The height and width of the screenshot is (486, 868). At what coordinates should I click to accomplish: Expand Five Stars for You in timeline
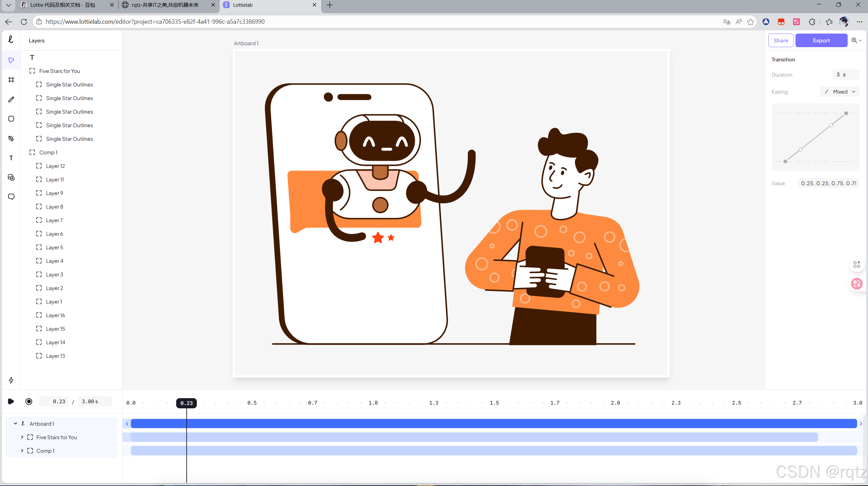(22, 437)
